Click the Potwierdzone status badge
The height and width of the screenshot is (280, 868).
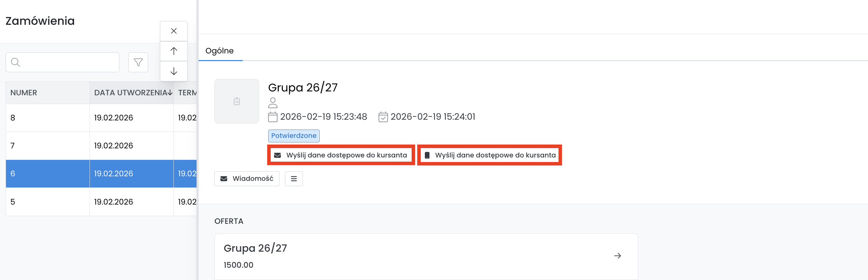coord(294,136)
